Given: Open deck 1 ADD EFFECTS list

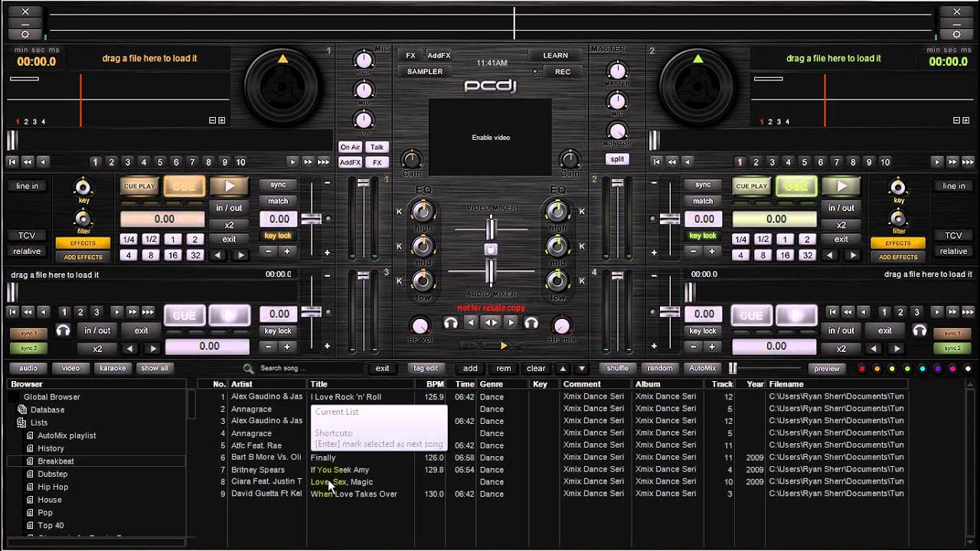Looking at the screenshot, I should click(83, 257).
